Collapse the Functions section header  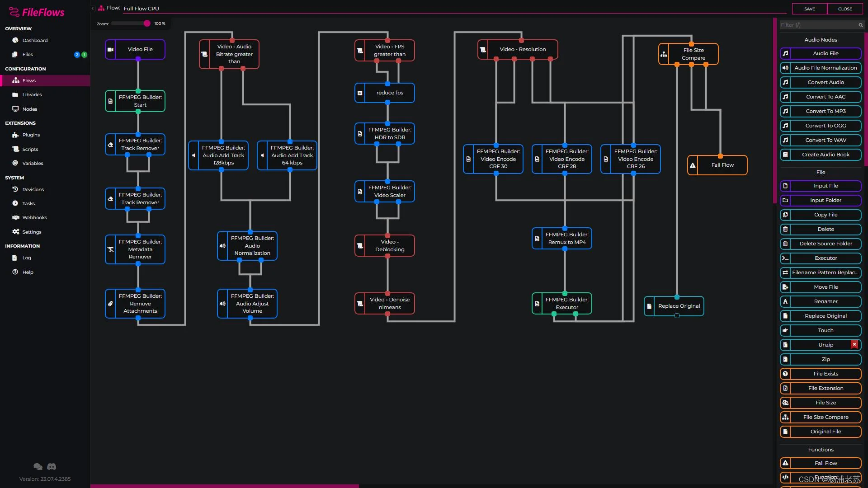pyautogui.click(x=820, y=449)
